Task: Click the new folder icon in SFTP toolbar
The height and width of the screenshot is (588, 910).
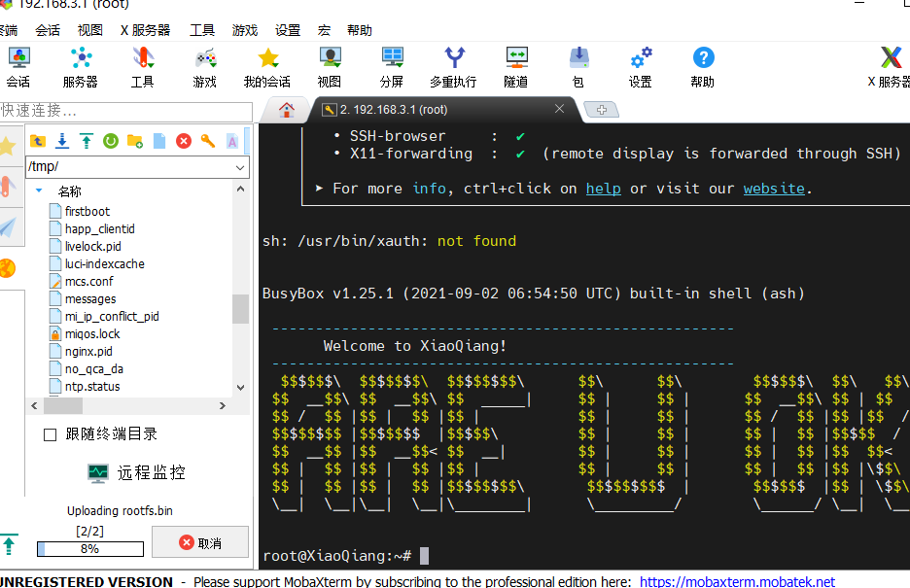Action: click(x=135, y=142)
